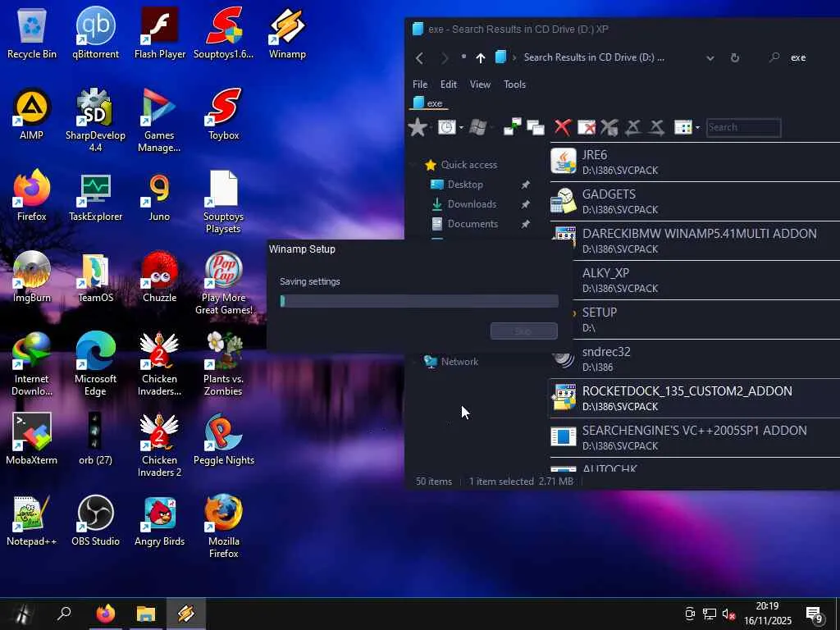Viewport: 840px width, 630px height.
Task: Select ROCKETDOCK_135_CUSTOM2_ADDON result
Action: click(x=695, y=398)
